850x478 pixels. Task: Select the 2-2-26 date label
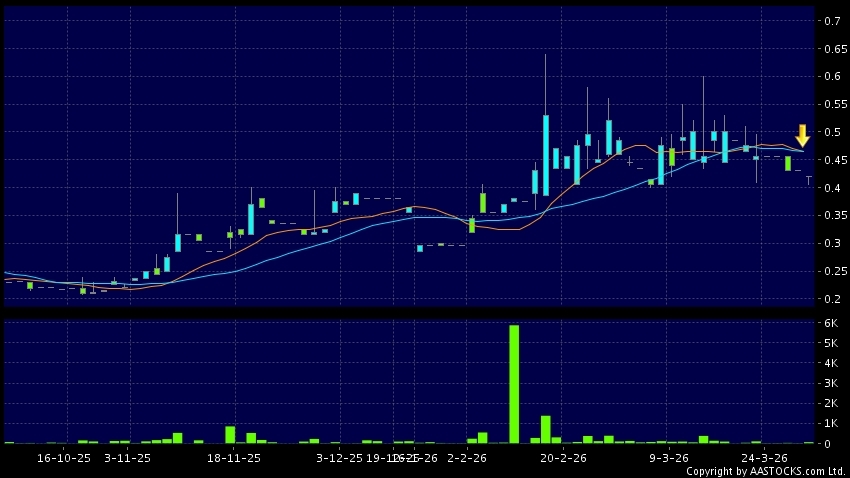pyautogui.click(x=466, y=457)
